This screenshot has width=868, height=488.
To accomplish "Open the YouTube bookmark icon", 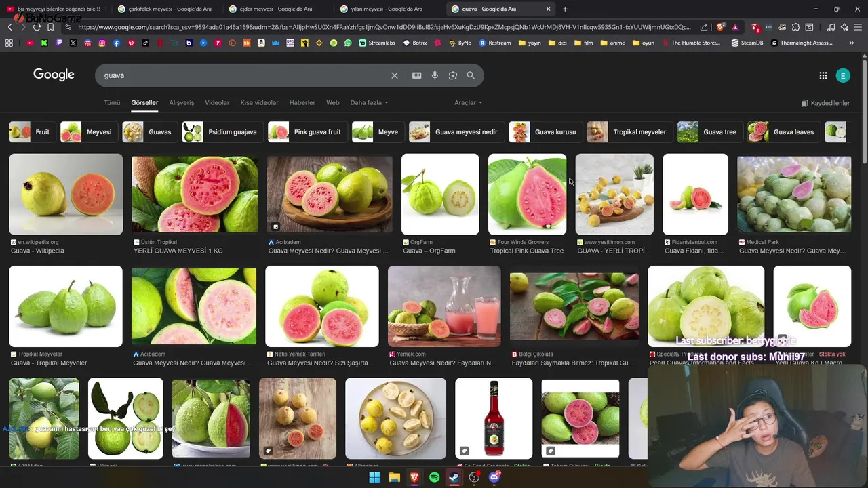I will pos(30,43).
